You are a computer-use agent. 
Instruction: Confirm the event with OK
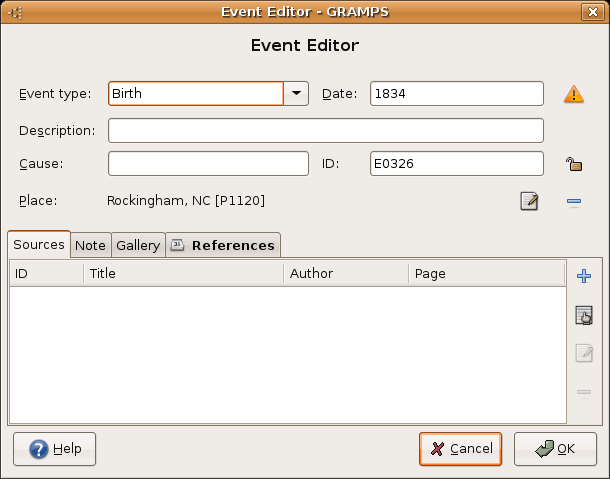pos(555,449)
